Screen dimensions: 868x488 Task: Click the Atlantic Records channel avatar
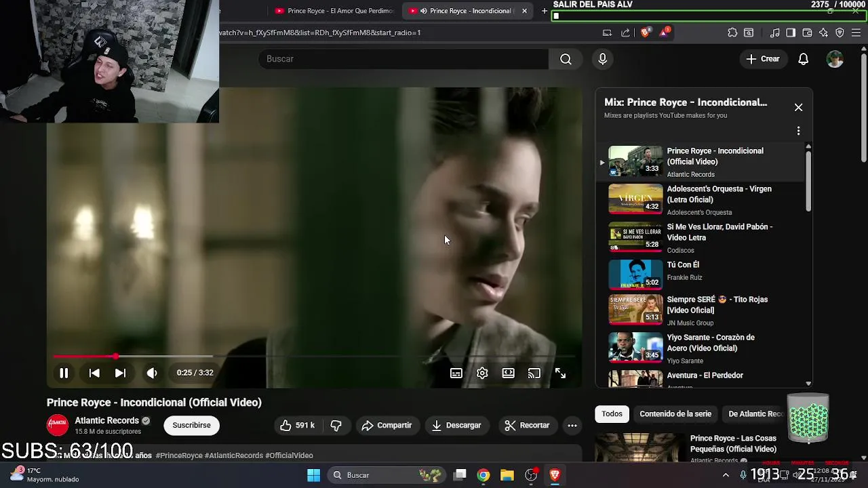coord(58,425)
